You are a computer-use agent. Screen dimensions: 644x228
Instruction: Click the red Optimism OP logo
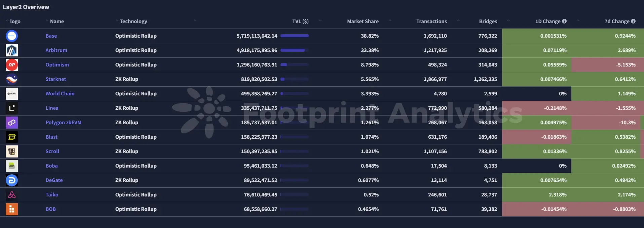(x=12, y=65)
